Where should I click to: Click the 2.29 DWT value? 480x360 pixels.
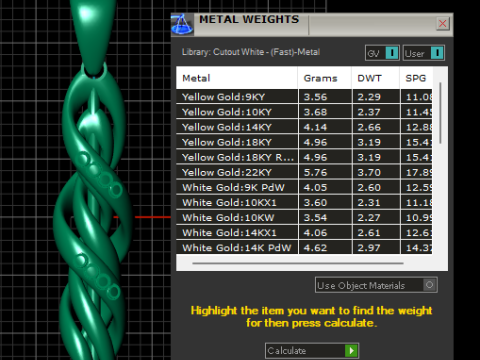coord(369,97)
